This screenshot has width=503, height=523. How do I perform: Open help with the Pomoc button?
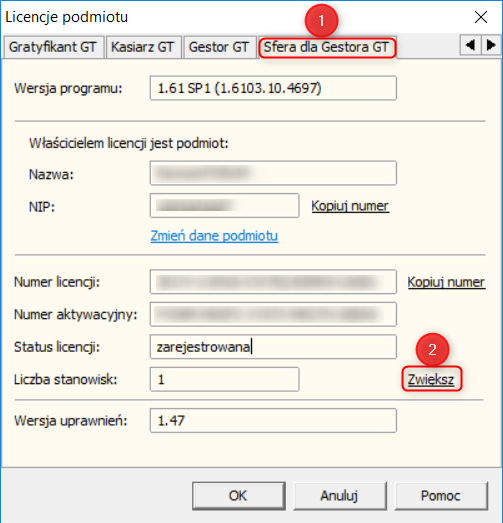click(x=441, y=496)
